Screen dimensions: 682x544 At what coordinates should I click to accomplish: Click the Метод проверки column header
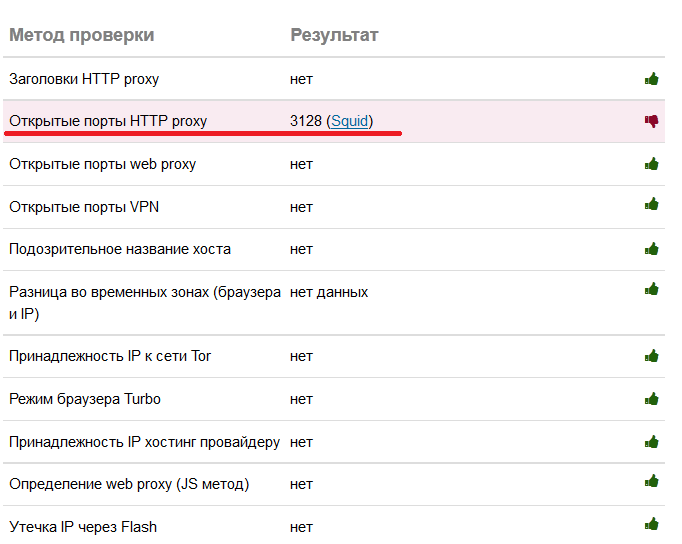coord(82,35)
